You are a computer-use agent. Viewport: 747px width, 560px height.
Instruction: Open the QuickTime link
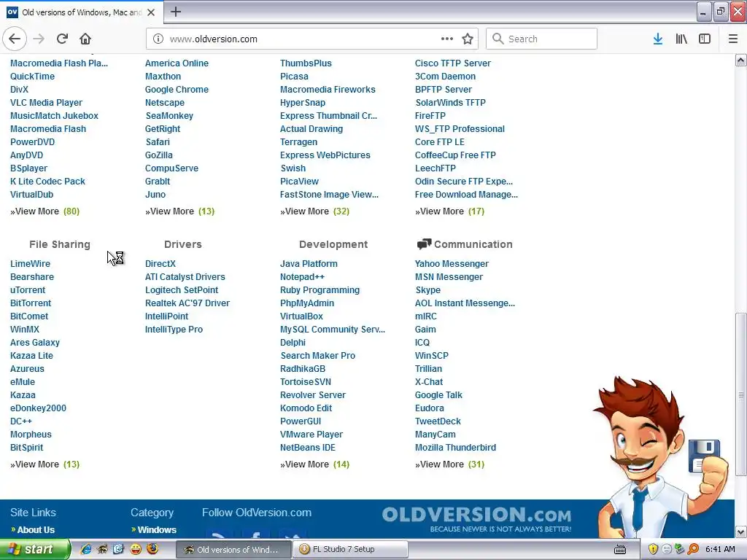tap(32, 76)
